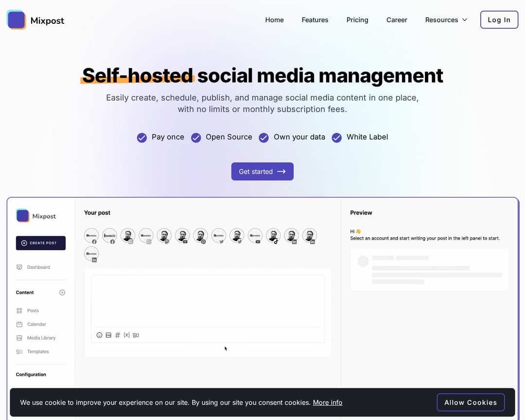The height and width of the screenshot is (420, 525).
Task: Follow the More info cookie link
Action: (x=327, y=402)
